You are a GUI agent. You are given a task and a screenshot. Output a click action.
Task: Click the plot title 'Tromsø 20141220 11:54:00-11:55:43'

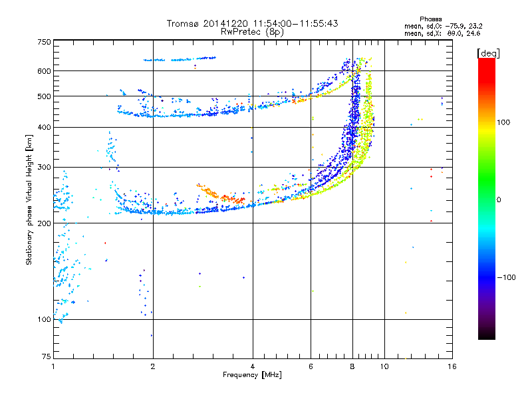point(252,23)
